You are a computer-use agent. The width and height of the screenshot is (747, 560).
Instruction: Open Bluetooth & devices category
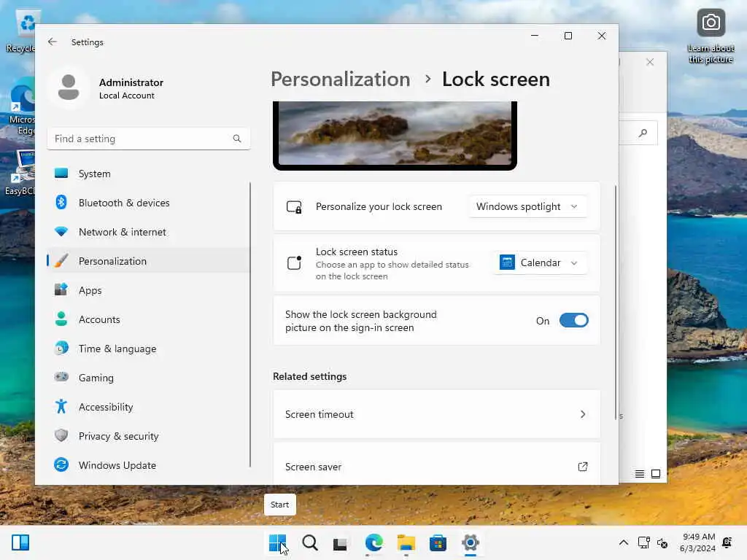click(x=148, y=203)
